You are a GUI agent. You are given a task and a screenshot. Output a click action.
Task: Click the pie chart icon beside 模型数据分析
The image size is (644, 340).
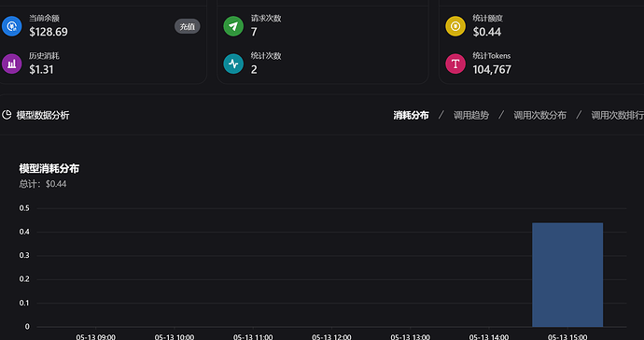point(7,115)
